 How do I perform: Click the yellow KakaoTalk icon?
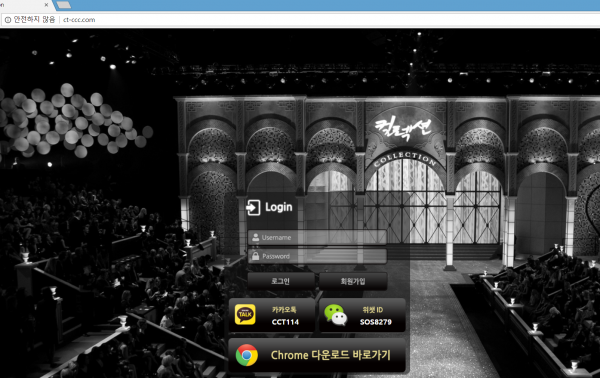point(245,314)
